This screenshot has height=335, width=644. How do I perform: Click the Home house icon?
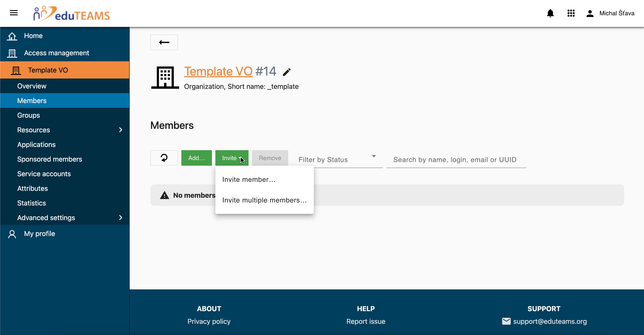click(x=12, y=36)
